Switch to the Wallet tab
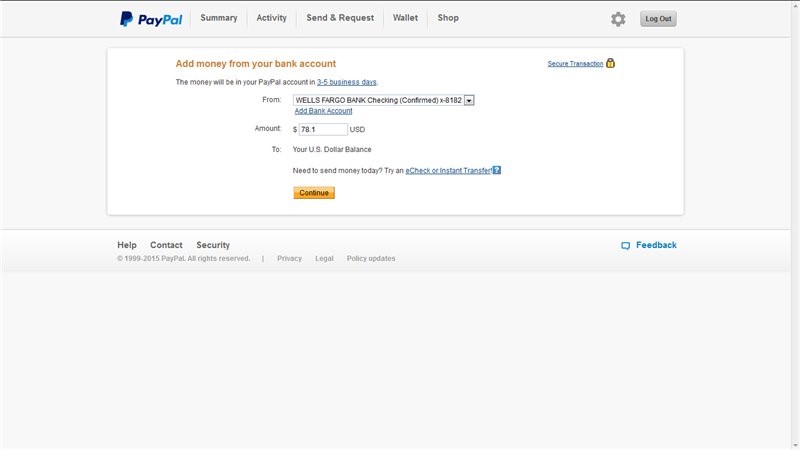This screenshot has width=800, height=450. (405, 18)
